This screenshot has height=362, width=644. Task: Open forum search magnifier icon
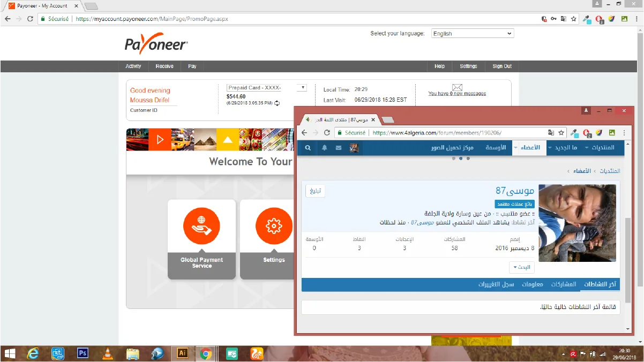(x=308, y=148)
